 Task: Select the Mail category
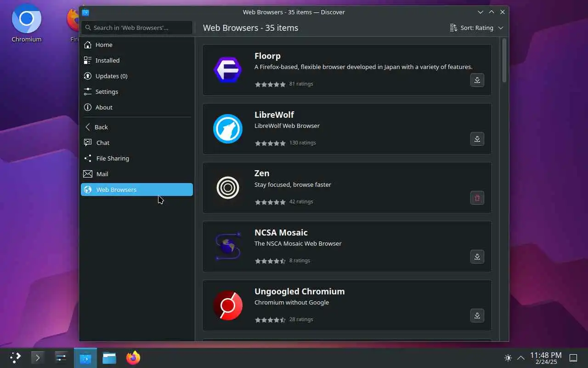point(137,174)
